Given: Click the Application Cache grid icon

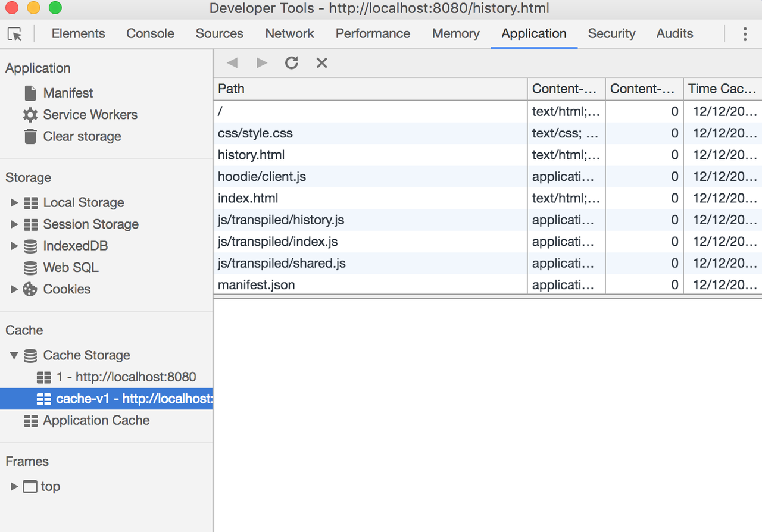Looking at the screenshot, I should coord(31,421).
